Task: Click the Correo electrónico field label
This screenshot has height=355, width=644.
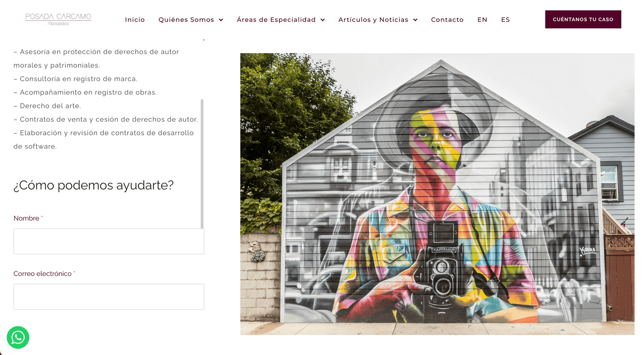Action: pos(43,274)
